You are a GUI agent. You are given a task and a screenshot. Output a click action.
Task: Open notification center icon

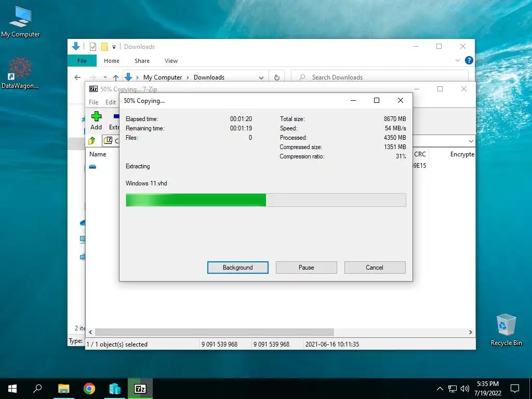click(x=515, y=389)
